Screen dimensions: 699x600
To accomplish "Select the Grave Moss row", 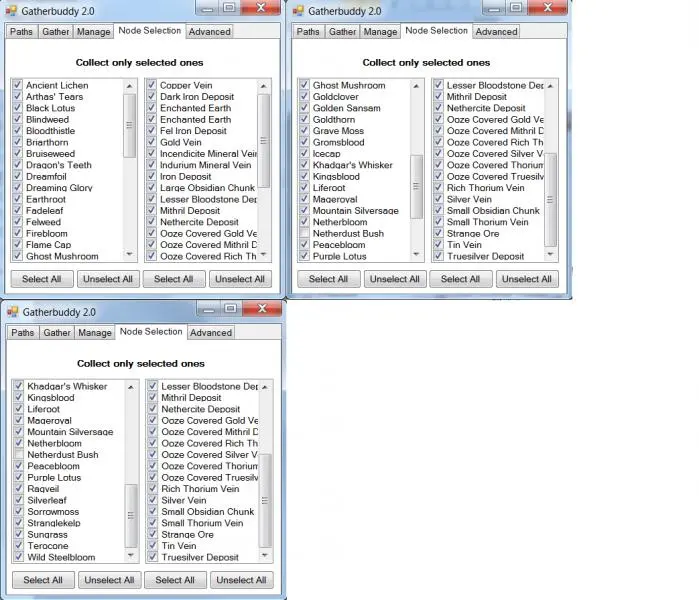I will coord(354,131).
